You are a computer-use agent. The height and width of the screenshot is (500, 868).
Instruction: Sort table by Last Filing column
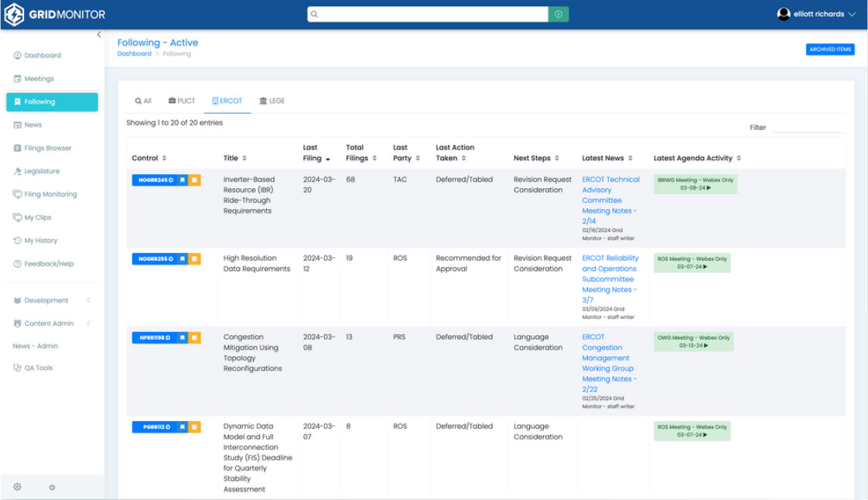[x=317, y=152]
